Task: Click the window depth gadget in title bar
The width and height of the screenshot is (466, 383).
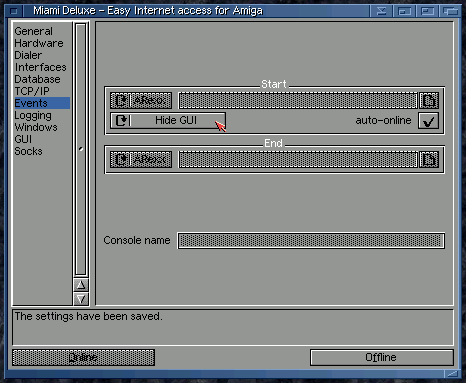Action: 450,11
